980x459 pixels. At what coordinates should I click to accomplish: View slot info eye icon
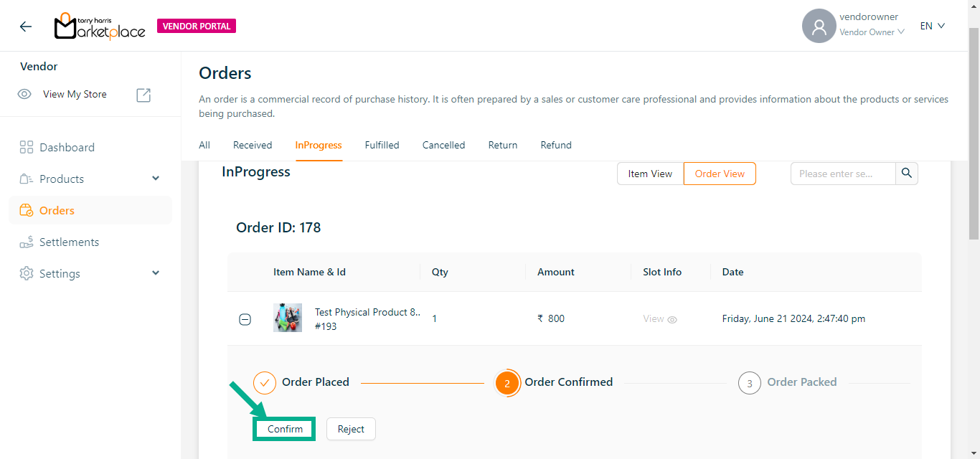pos(672,320)
